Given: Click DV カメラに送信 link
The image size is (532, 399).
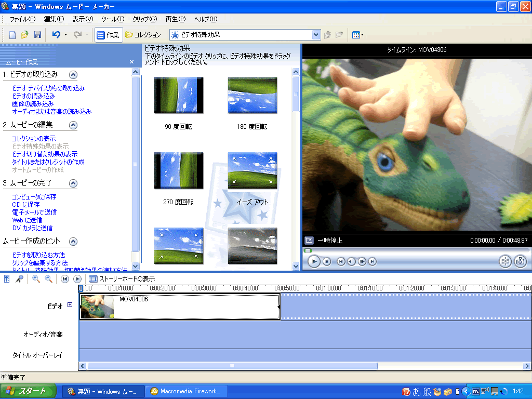Looking at the screenshot, I should tap(32, 228).
